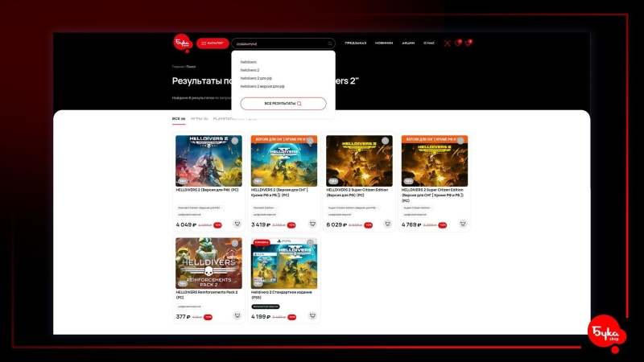The image size is (644, 362).
Task: Expand Standard Edition dropdown on first product card
Action: (x=200, y=208)
